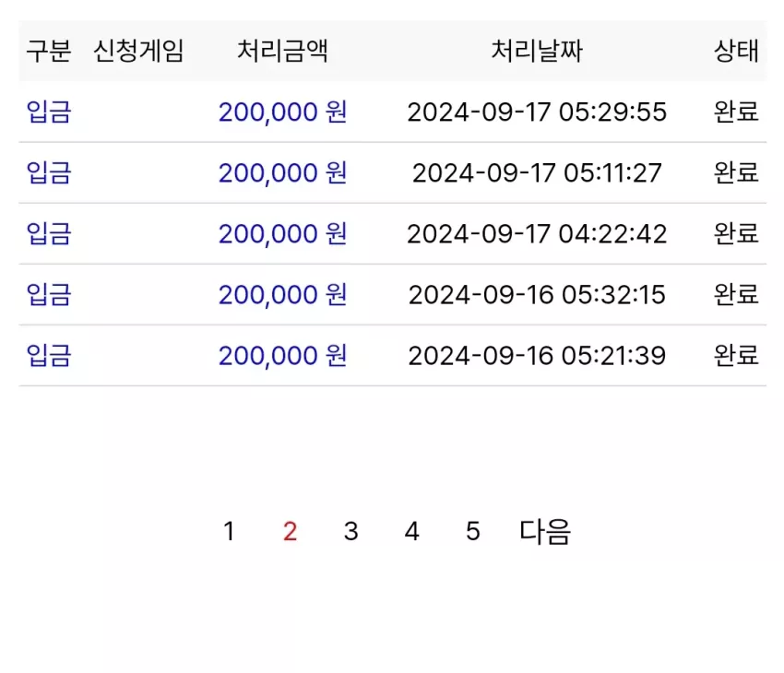Go to pagination page 1

point(229,531)
